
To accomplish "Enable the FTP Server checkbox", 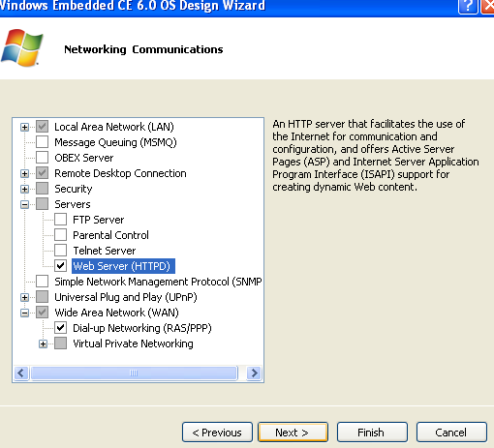I will [x=60, y=219].
